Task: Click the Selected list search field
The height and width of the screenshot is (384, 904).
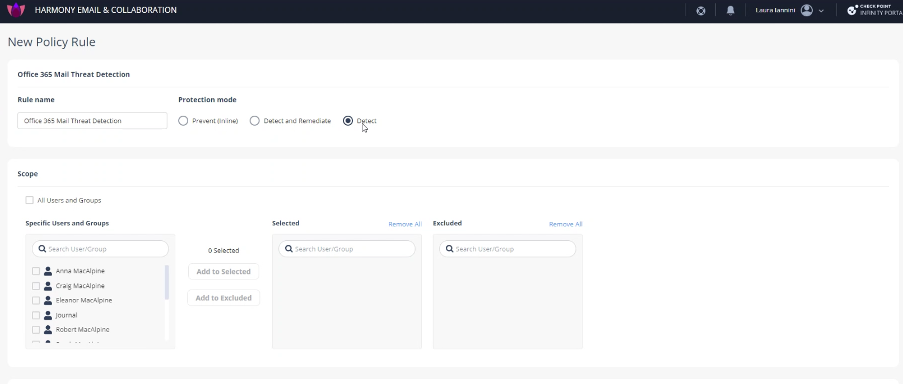Action: [347, 249]
